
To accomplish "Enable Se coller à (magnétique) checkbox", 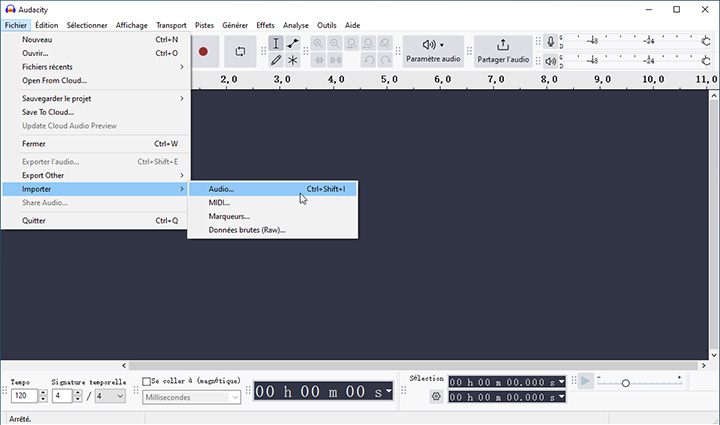I will click(x=146, y=381).
